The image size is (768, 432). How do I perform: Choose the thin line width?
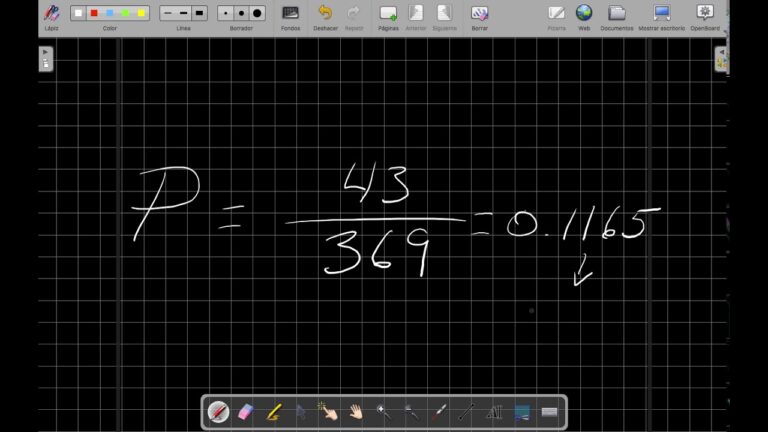168,13
